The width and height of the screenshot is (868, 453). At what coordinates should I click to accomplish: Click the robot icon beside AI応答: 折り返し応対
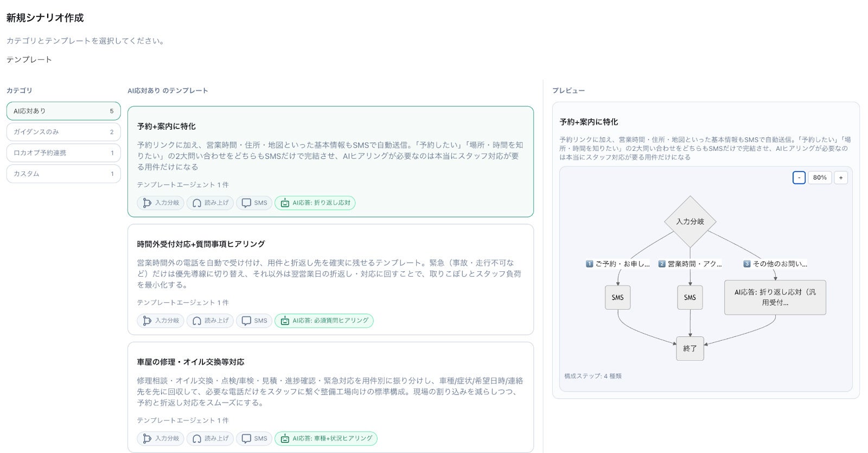[285, 203]
